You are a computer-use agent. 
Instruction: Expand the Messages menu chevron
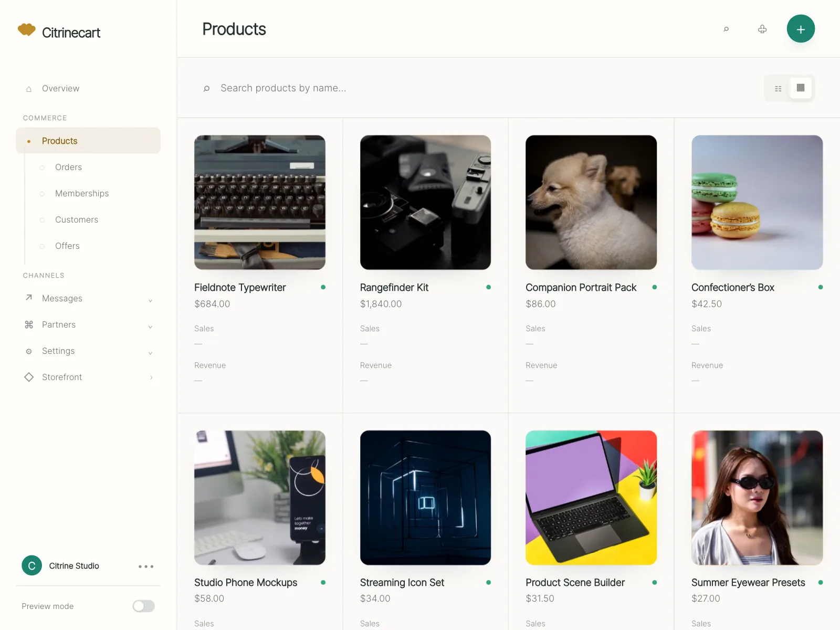150,300
